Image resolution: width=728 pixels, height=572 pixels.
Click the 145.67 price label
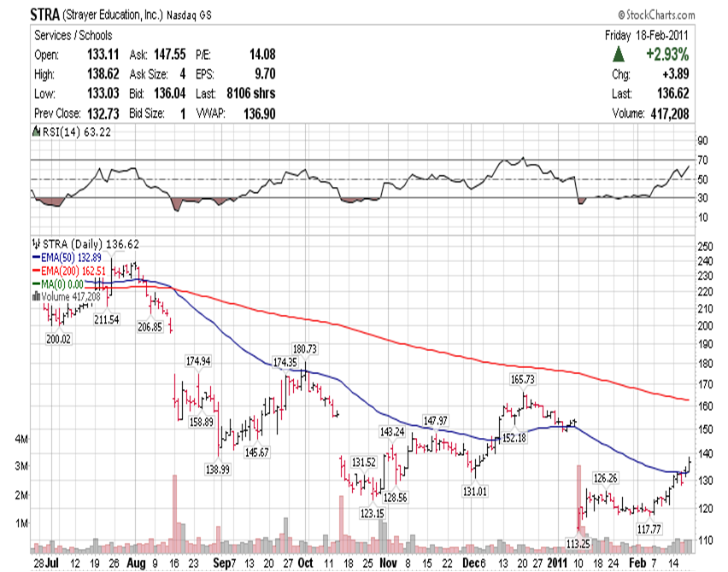256,452
